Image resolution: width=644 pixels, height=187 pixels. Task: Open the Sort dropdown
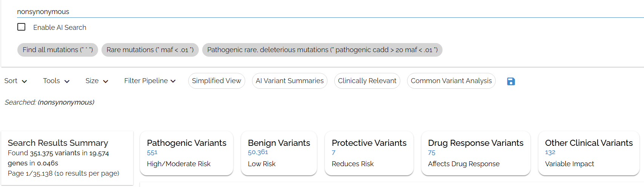pos(15,81)
